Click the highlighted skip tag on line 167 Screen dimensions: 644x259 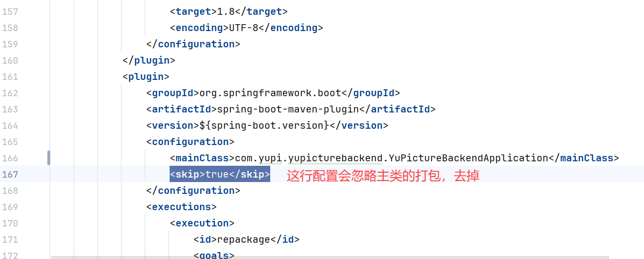219,175
